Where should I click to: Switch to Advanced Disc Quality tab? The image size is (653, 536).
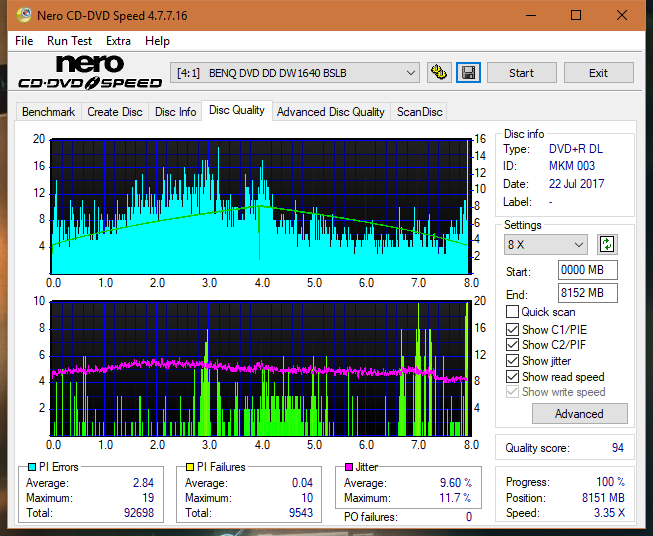(331, 112)
